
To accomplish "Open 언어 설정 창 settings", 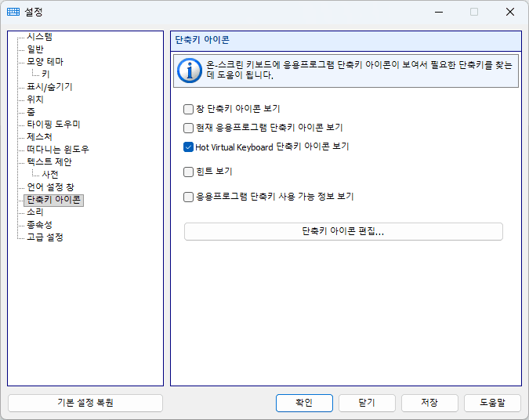I will (x=50, y=187).
